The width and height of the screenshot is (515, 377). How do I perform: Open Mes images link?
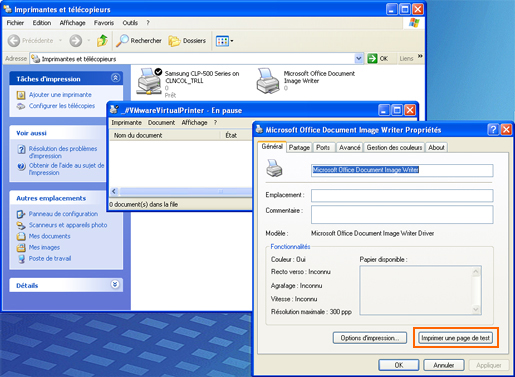[44, 247]
